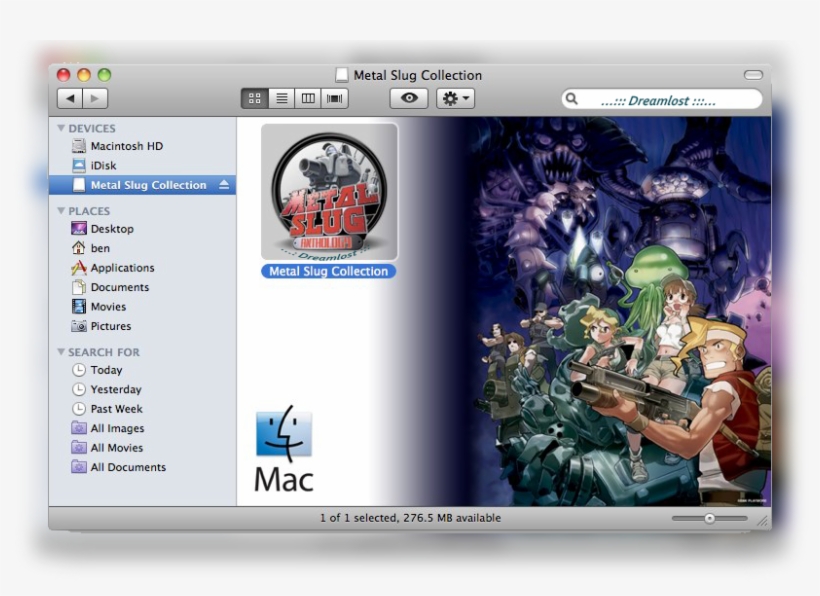820x596 pixels.
Task: Eject the Metal Slug Collection volume
Action: tap(224, 185)
